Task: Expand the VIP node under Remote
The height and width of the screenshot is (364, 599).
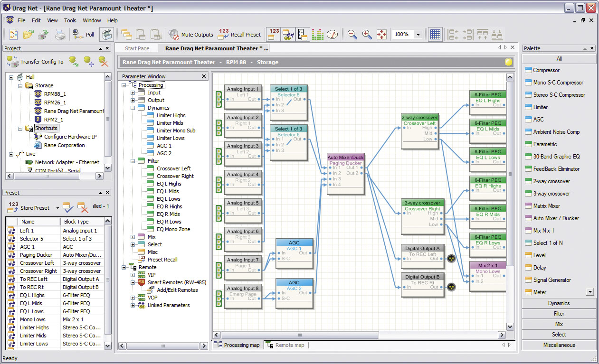Action: (x=133, y=275)
